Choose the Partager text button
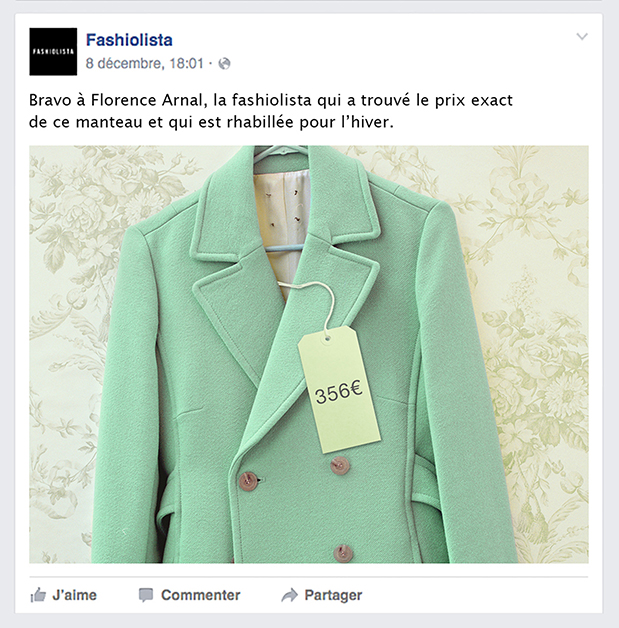The width and height of the screenshot is (619, 628). click(333, 595)
